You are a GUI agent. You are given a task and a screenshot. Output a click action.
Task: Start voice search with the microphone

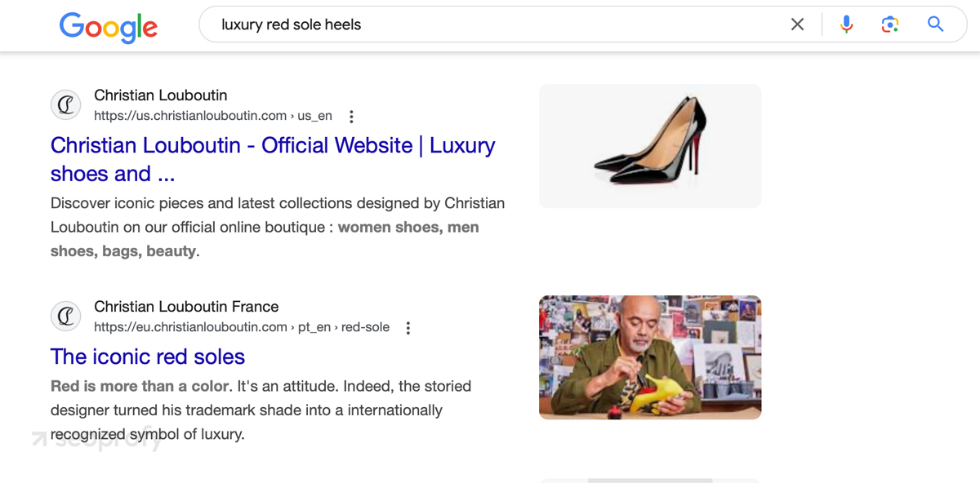click(x=846, y=24)
